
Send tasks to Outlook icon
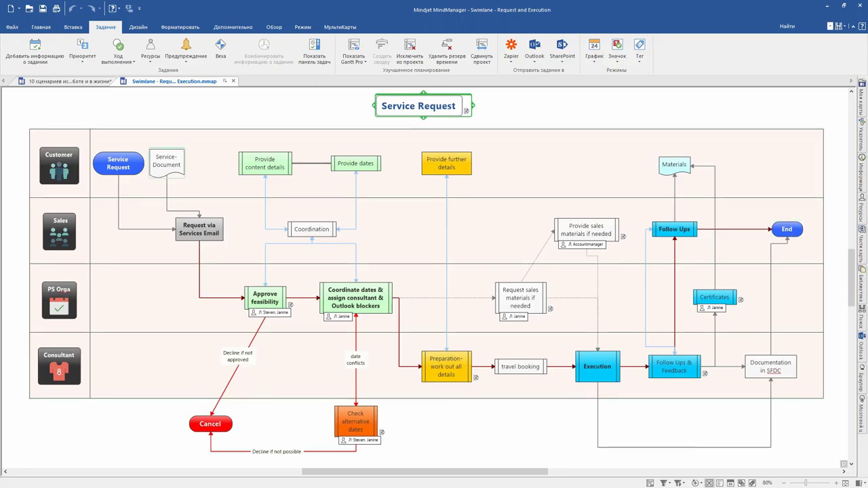point(534,44)
